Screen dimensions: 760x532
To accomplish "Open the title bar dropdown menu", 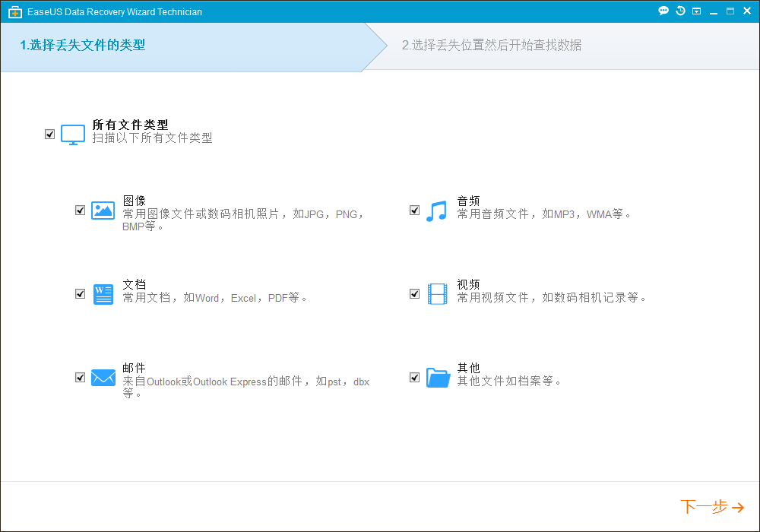I will tap(696, 11).
